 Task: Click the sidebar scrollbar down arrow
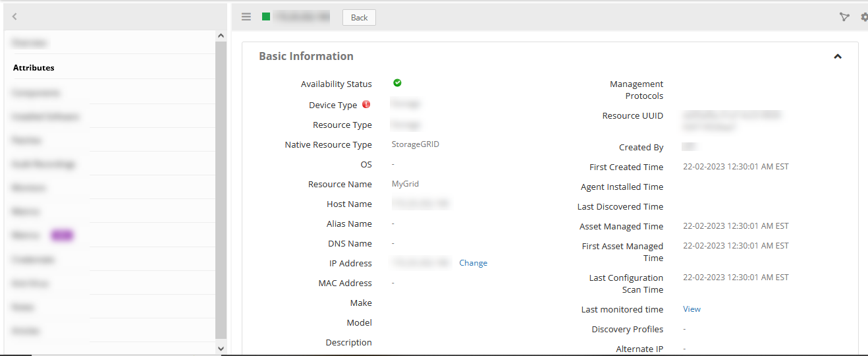click(221, 348)
